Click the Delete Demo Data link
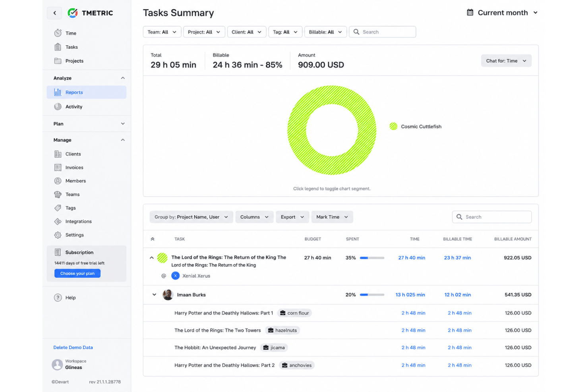 pyautogui.click(x=73, y=348)
